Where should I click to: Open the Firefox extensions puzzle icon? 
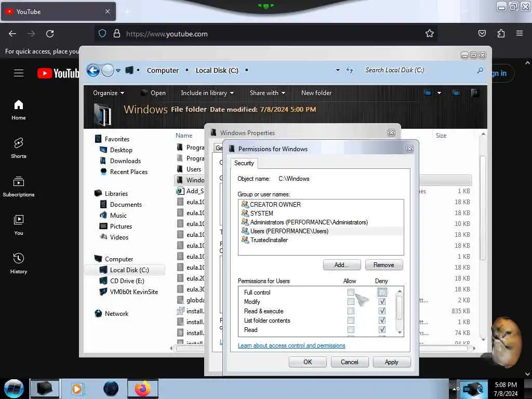pyautogui.click(x=501, y=33)
